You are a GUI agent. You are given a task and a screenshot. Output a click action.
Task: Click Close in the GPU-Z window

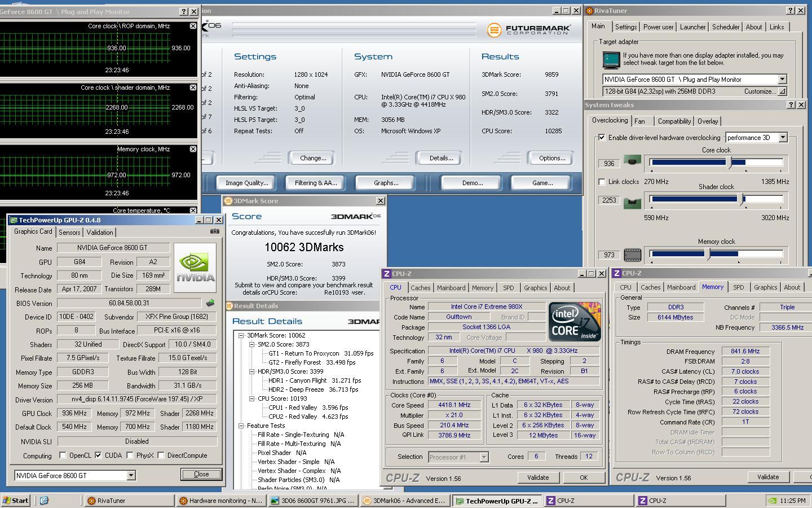click(x=201, y=474)
